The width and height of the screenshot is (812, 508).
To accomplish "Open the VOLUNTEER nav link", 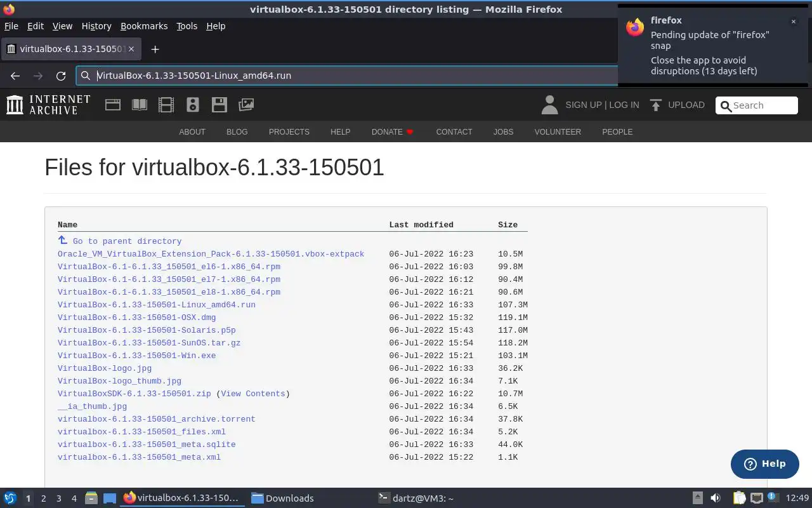I will tap(558, 132).
